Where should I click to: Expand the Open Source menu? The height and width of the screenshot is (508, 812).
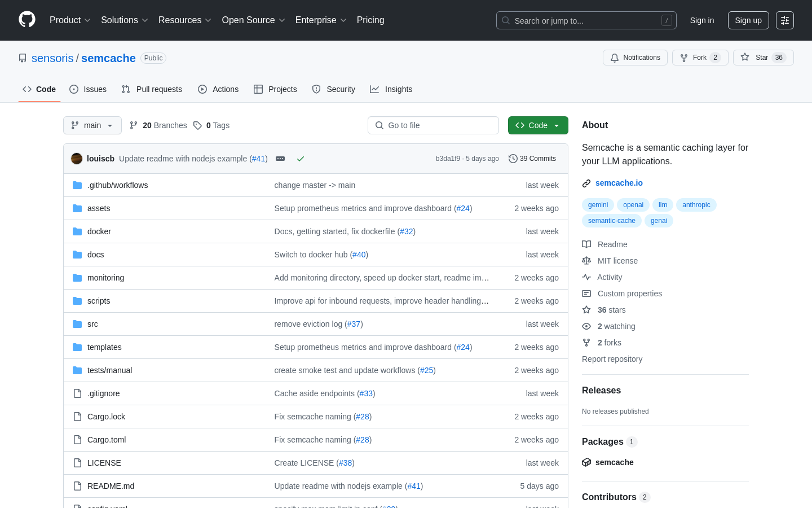click(254, 20)
